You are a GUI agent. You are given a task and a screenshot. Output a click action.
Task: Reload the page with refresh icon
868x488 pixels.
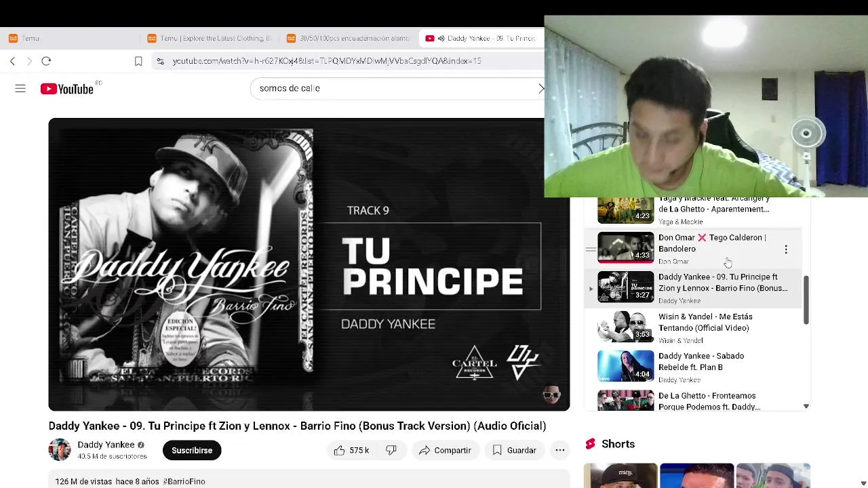point(46,61)
